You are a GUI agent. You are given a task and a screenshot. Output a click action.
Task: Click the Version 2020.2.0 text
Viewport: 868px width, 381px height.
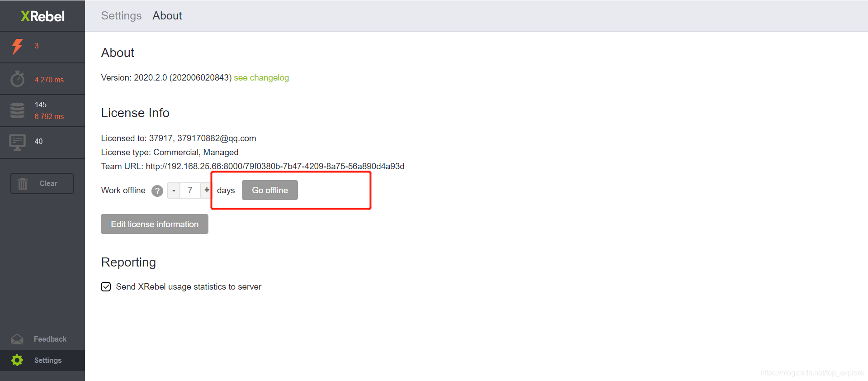tap(166, 78)
